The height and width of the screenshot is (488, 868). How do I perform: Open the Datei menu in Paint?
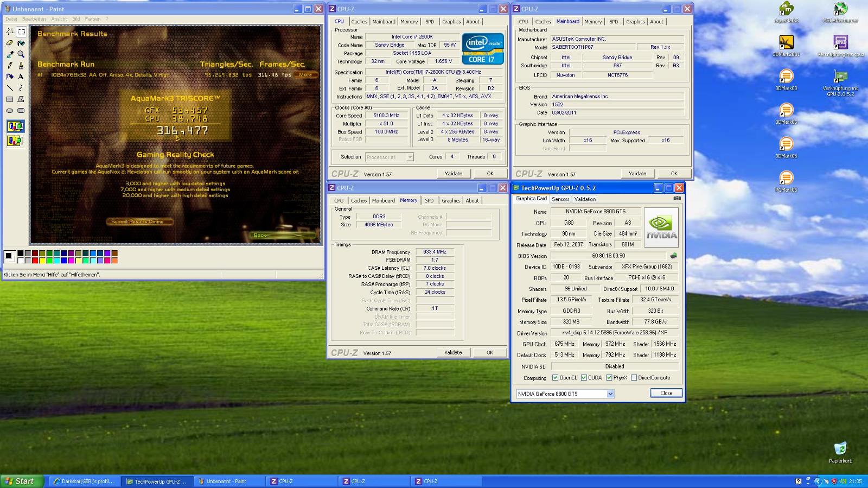tap(11, 19)
